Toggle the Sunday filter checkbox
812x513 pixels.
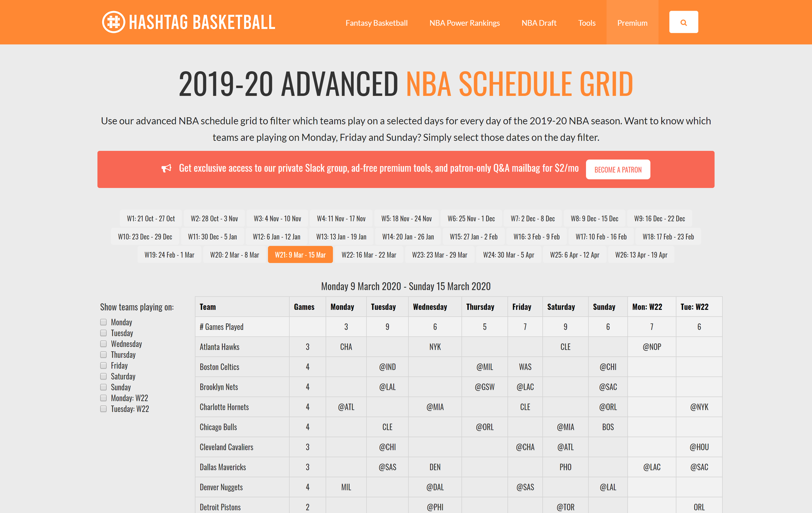(103, 387)
